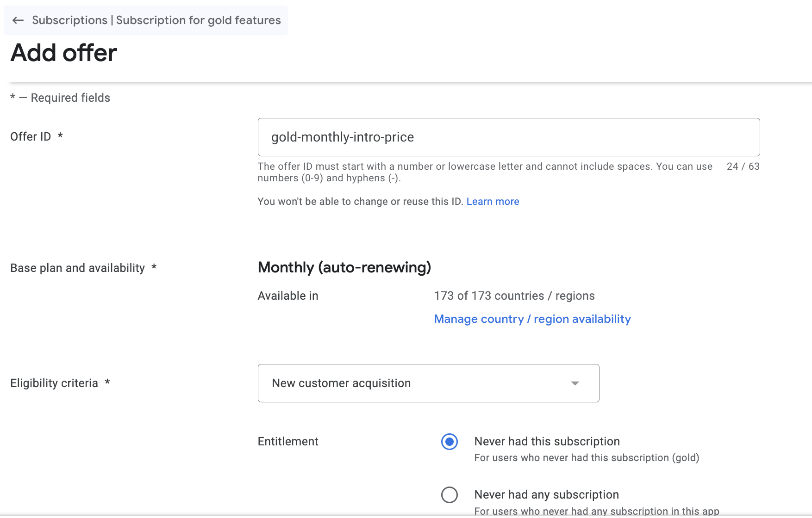Click the 24 / 63 character counter
This screenshot has width=812, height=518.
[x=743, y=166]
